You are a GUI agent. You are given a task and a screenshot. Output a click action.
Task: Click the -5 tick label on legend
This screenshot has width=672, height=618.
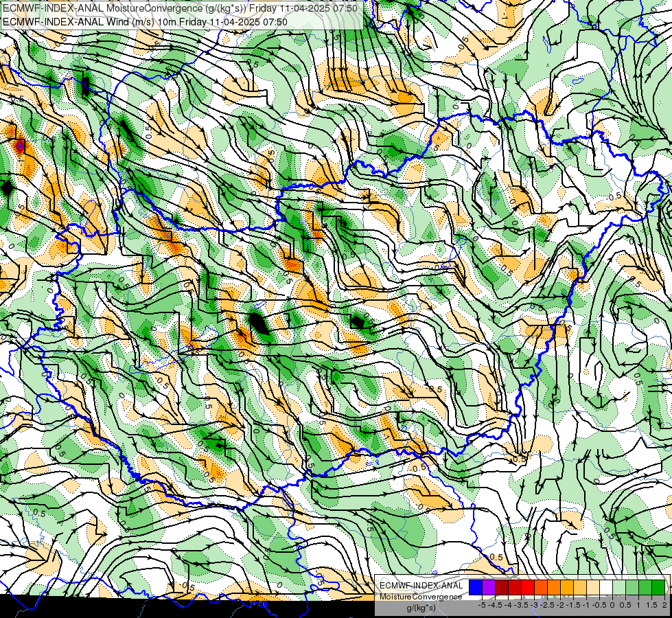coord(482,605)
